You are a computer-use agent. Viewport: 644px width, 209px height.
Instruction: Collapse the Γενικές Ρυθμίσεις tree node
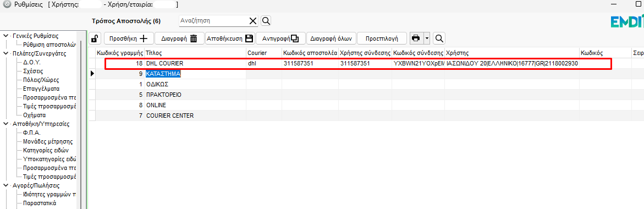(x=5, y=36)
